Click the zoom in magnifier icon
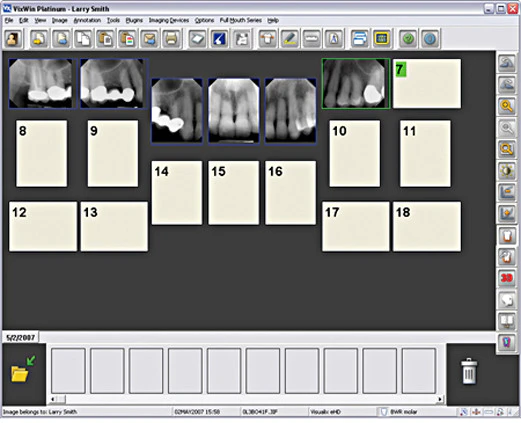Screen dimensions: 521x423 (x=507, y=106)
